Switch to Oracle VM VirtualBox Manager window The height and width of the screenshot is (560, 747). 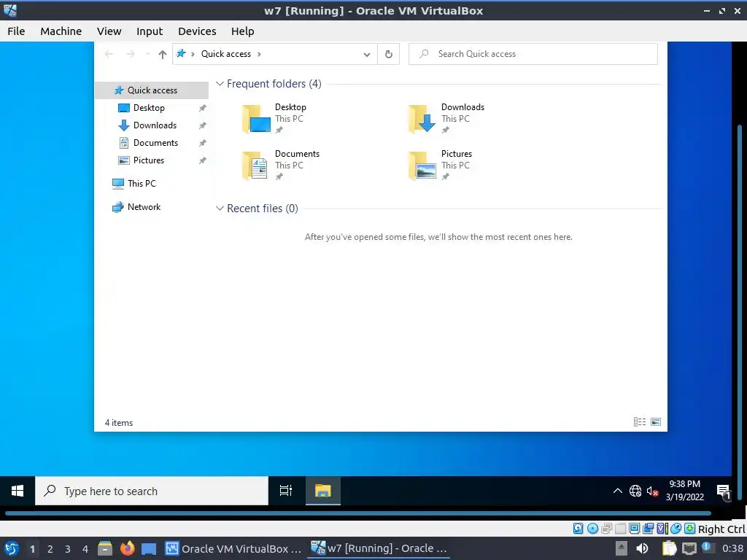point(233,548)
